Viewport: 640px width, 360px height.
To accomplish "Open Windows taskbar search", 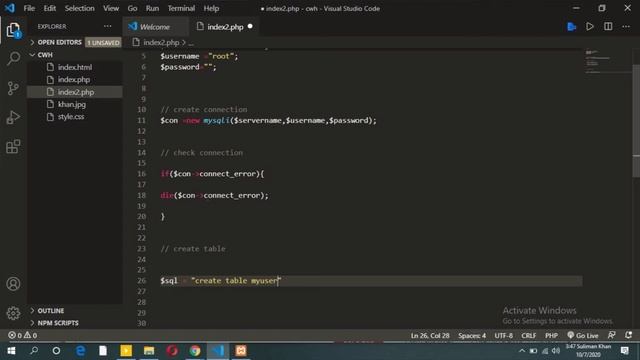I will pyautogui.click(x=34, y=351).
